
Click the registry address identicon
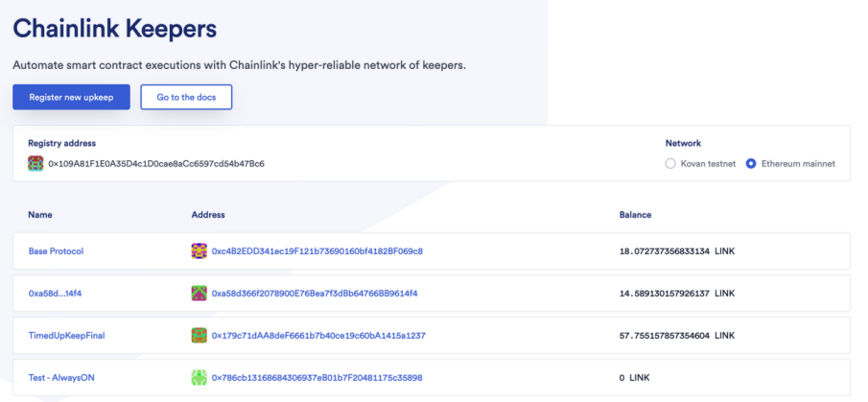tap(35, 163)
